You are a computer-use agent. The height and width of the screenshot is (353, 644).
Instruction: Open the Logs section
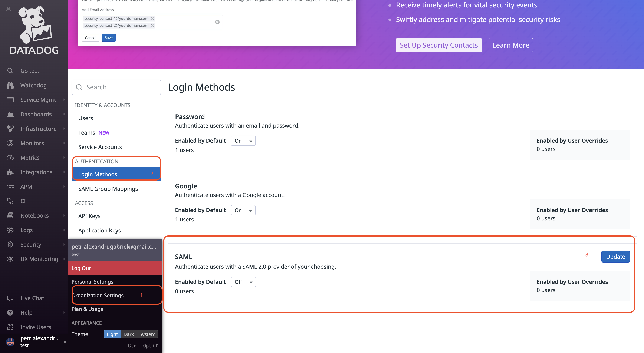click(26, 230)
